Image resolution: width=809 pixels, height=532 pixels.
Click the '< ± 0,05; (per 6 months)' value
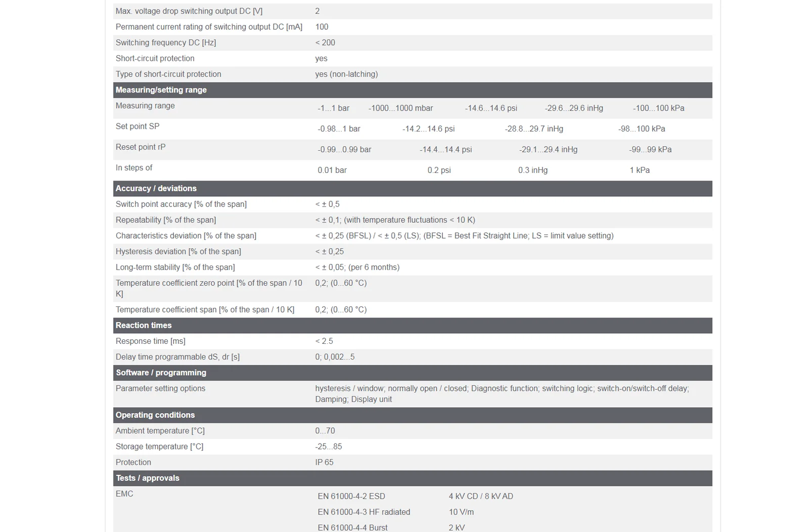pos(357,267)
